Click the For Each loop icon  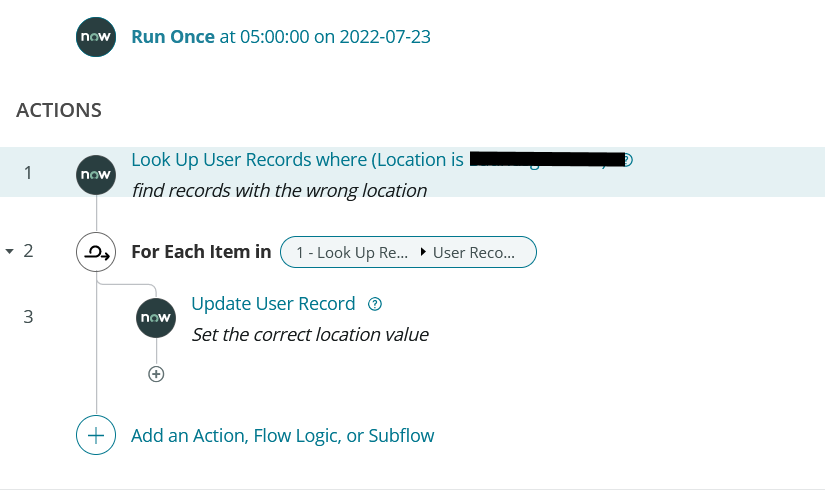click(x=96, y=252)
